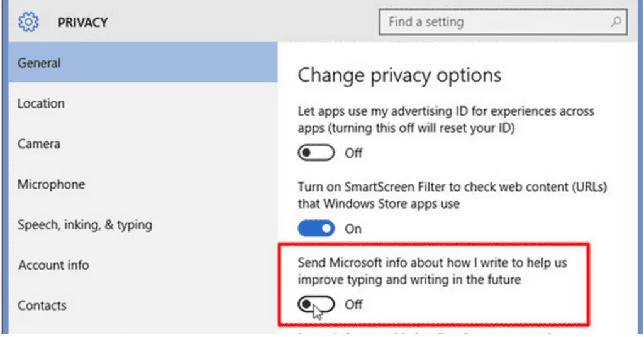Click the Change privacy options heading
The width and height of the screenshot is (644, 337).
click(x=399, y=75)
